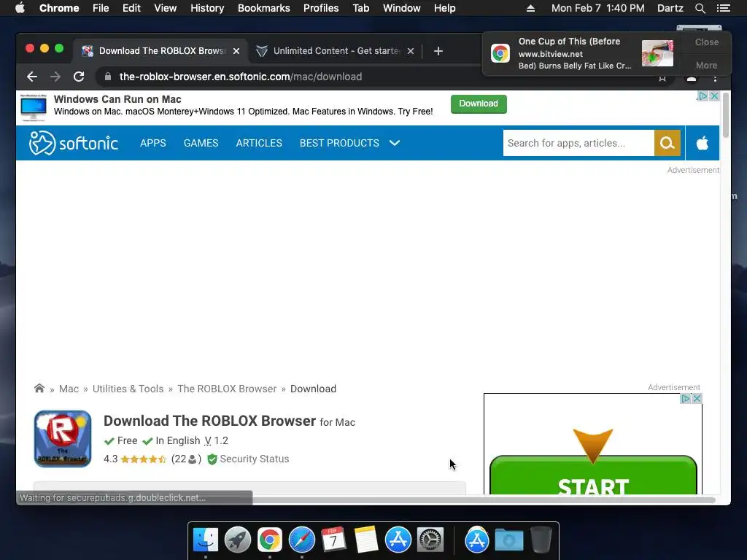Close the top banner ad with X

(x=714, y=96)
